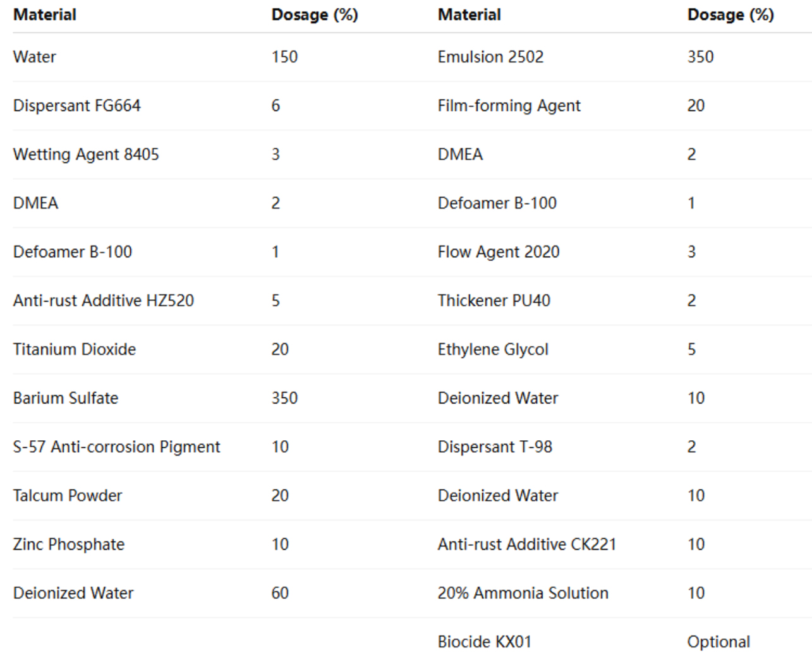812x660 pixels.
Task: Select the Flow Agent 2020 cell
Action: tap(499, 252)
